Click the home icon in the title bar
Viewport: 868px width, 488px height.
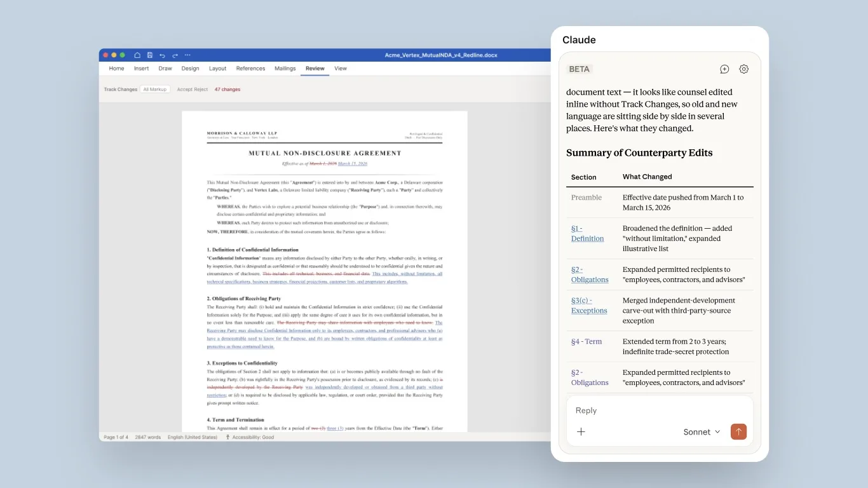point(137,55)
